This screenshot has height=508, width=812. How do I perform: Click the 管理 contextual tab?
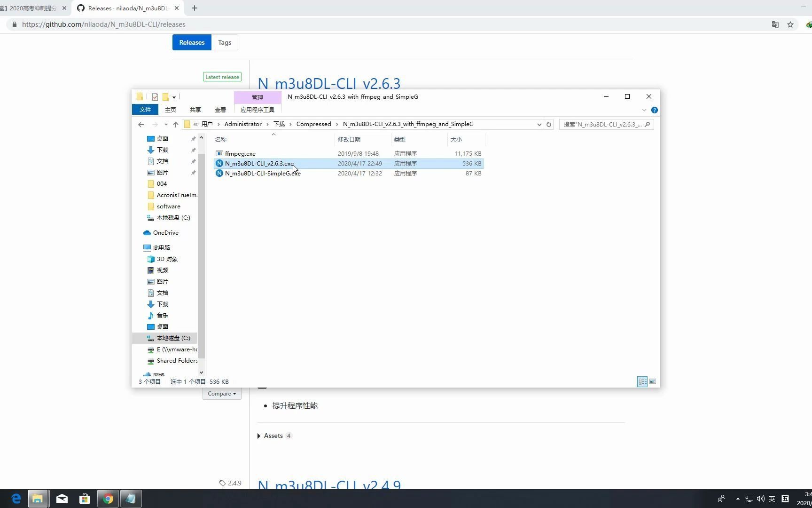click(x=258, y=97)
